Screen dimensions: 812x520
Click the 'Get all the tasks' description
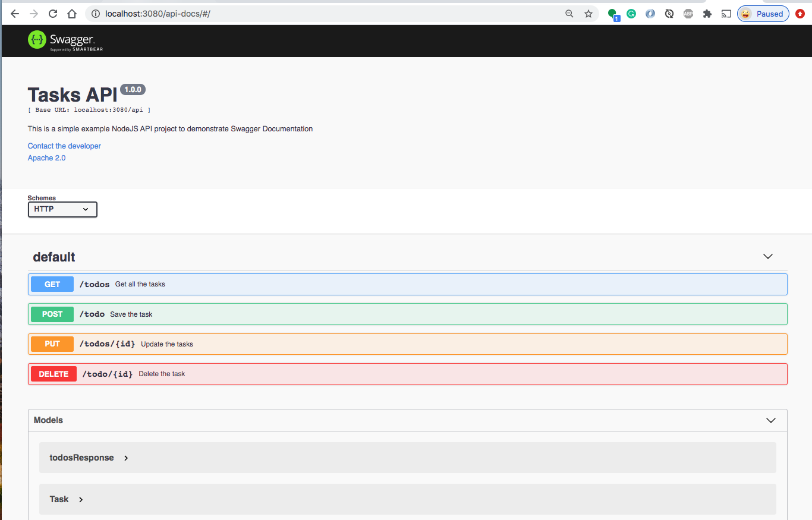[x=140, y=284]
